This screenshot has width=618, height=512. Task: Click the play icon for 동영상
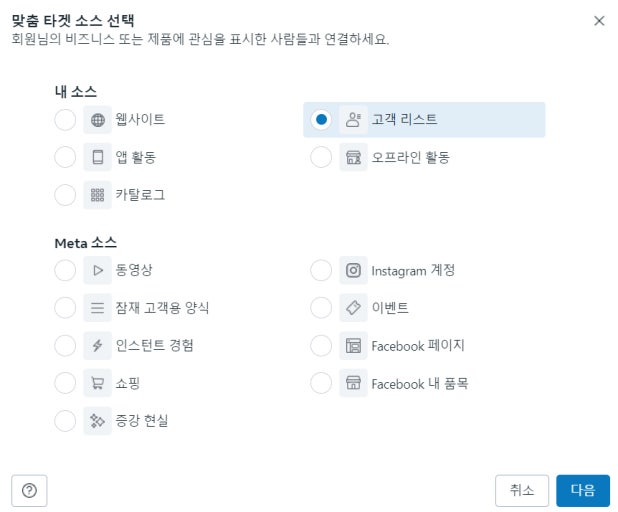(x=98, y=270)
